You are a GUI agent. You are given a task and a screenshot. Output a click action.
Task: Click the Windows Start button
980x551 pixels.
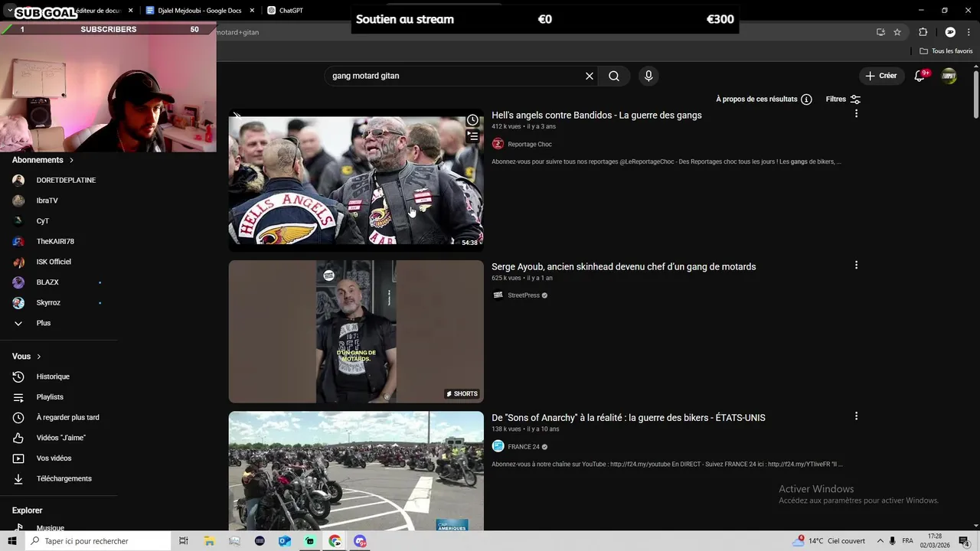[12, 541]
